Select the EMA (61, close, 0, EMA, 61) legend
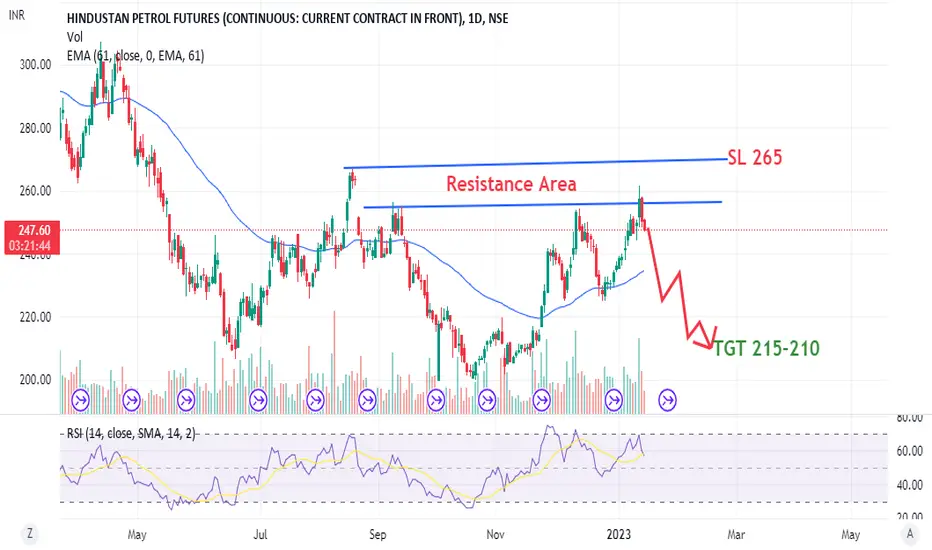 tap(136, 56)
